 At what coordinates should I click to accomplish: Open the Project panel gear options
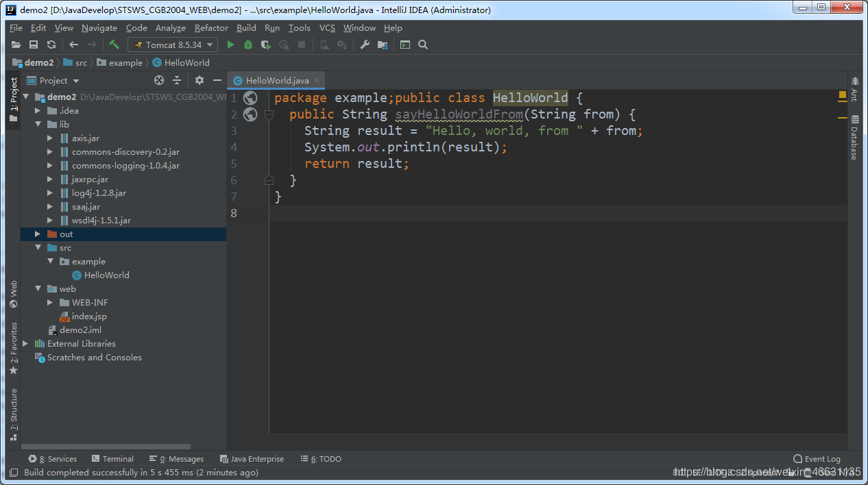coord(200,80)
